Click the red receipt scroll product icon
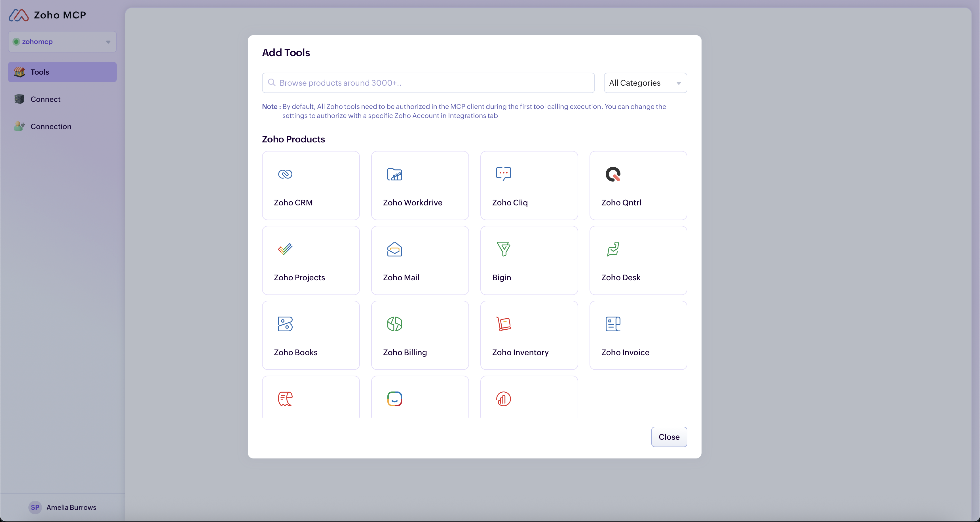Screen dimensions: 980x522 285,399
